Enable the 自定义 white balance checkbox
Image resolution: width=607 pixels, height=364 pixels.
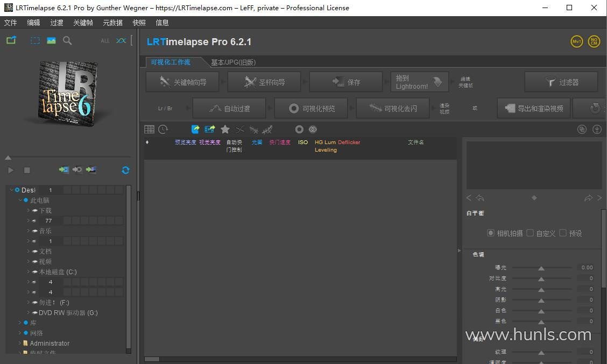coord(530,233)
